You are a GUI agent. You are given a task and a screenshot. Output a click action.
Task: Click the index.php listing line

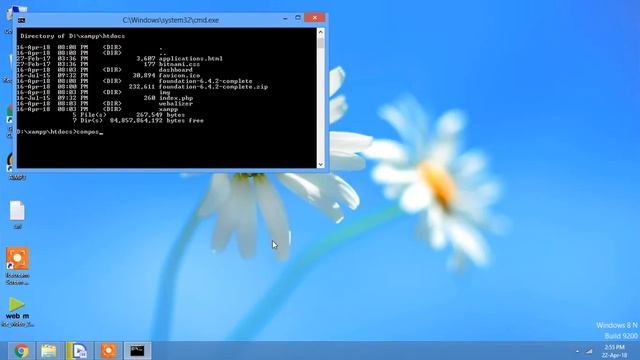point(105,98)
